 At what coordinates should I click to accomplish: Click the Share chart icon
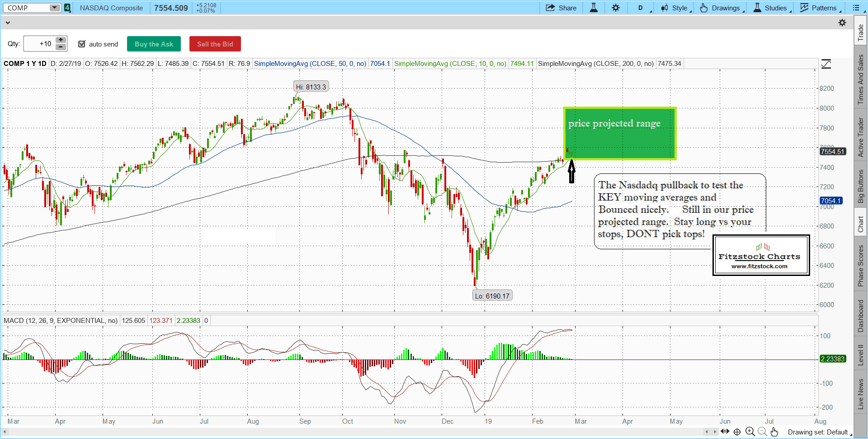(561, 8)
